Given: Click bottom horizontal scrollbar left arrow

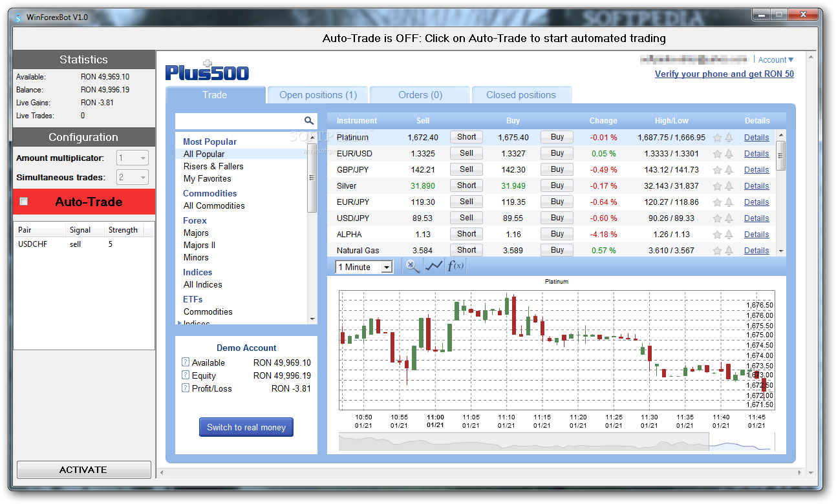Looking at the screenshot, I should click(162, 472).
